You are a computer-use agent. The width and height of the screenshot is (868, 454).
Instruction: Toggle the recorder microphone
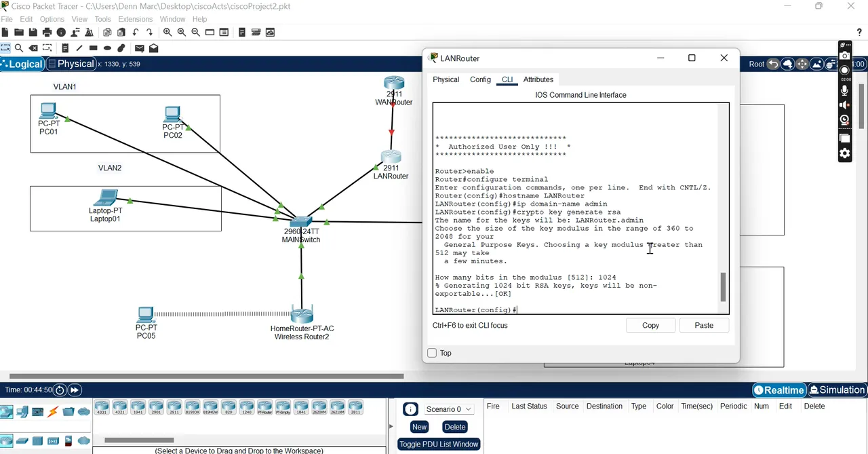coord(844,90)
